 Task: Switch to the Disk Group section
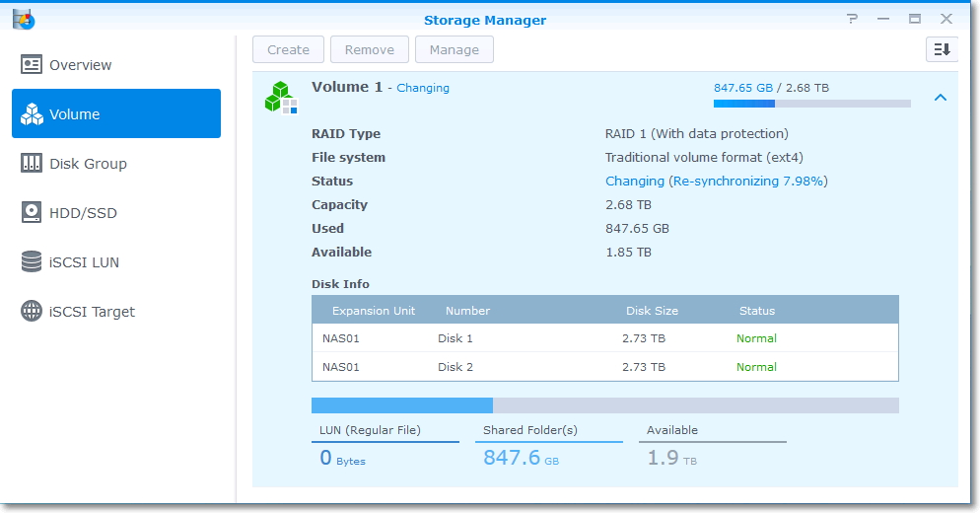(x=116, y=164)
